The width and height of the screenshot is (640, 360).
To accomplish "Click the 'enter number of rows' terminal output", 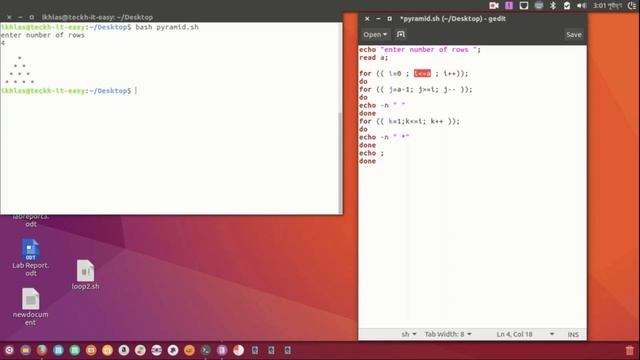I will click(42, 35).
